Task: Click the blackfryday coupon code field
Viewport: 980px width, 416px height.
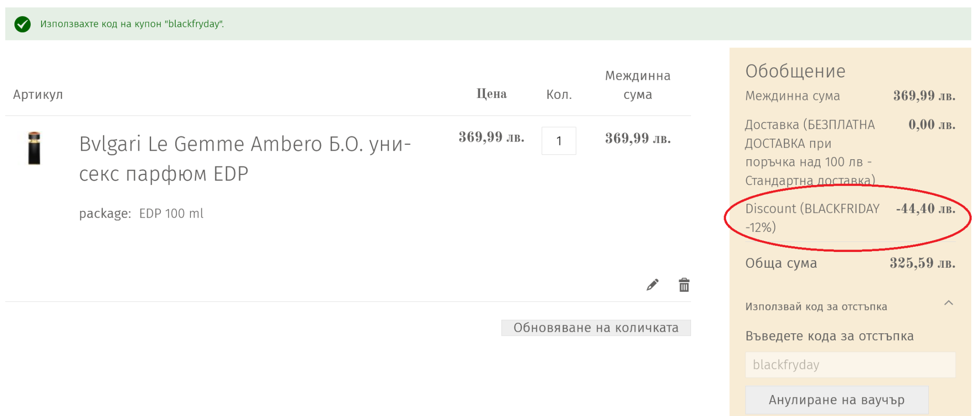Action: [850, 365]
